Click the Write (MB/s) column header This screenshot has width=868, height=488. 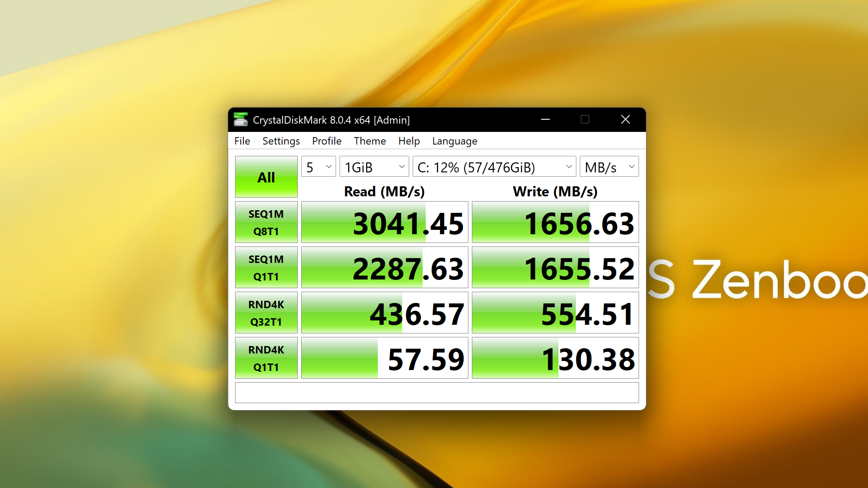point(555,192)
